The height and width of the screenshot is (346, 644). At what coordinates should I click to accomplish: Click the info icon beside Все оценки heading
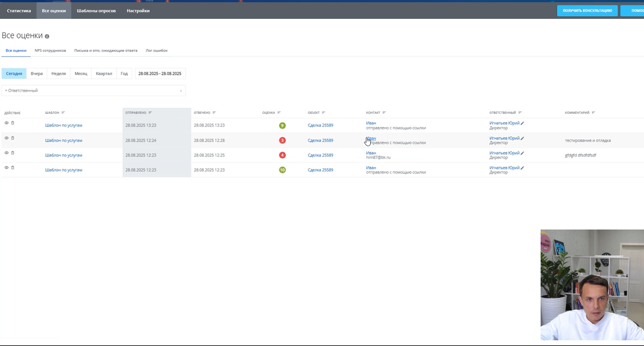[x=47, y=37]
